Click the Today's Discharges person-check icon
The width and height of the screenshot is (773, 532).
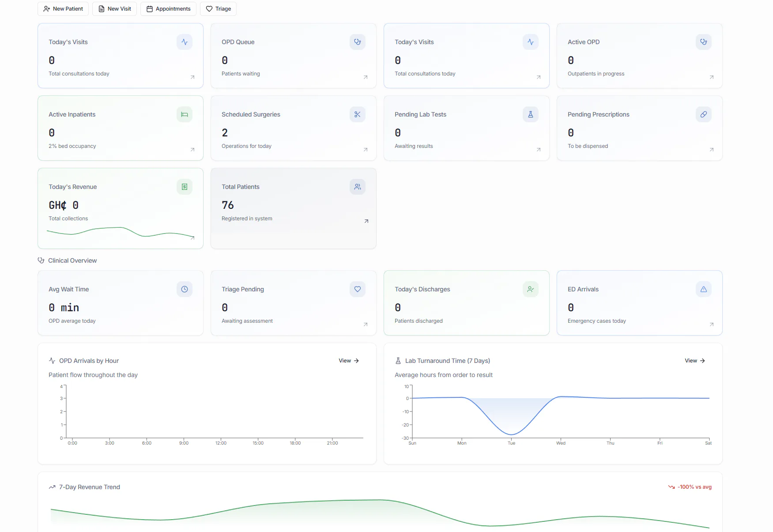[x=531, y=289]
